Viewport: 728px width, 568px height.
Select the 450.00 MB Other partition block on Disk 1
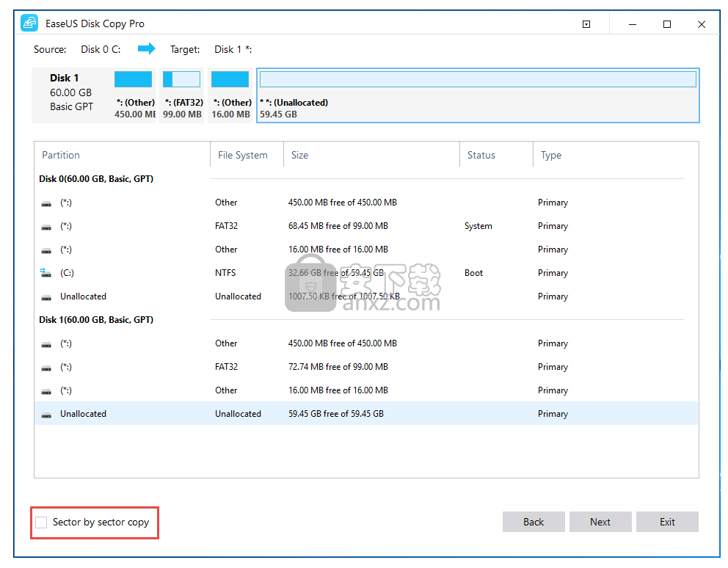coord(134,95)
